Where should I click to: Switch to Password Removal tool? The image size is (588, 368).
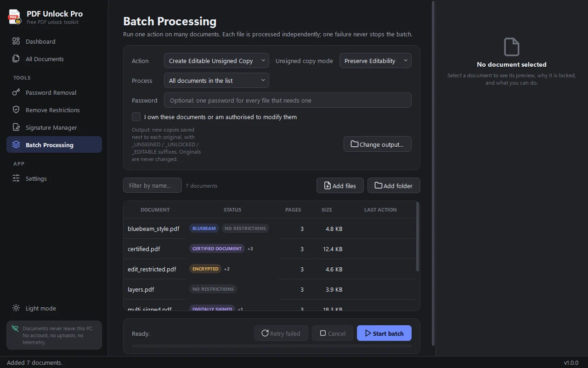54,92
